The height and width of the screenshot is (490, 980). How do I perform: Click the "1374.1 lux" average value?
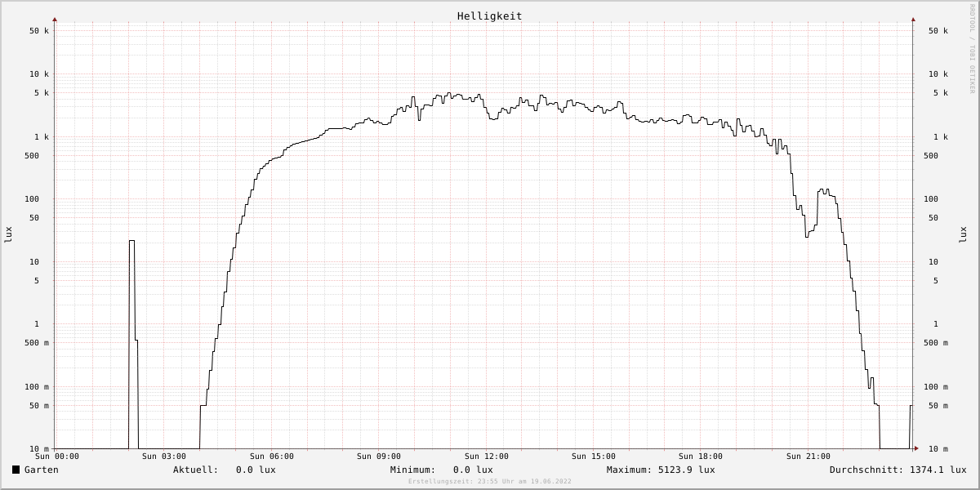coord(938,470)
